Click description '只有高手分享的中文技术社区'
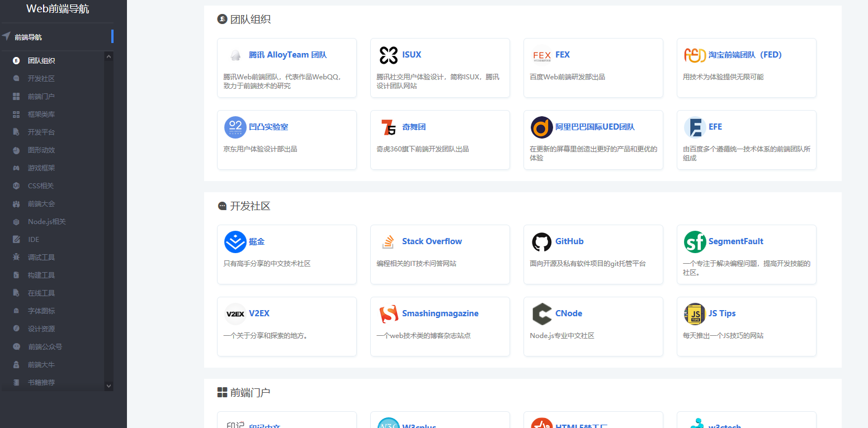The image size is (868, 428). [x=267, y=264]
